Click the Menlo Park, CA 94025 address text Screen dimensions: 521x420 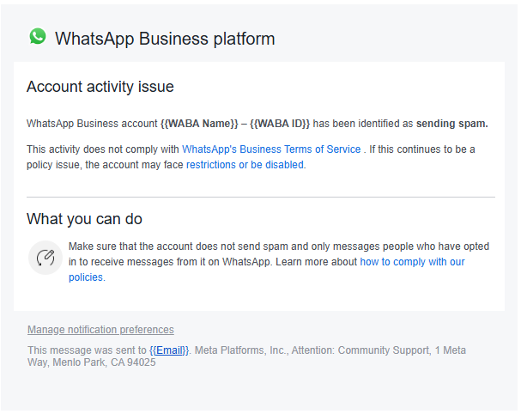[x=104, y=362]
